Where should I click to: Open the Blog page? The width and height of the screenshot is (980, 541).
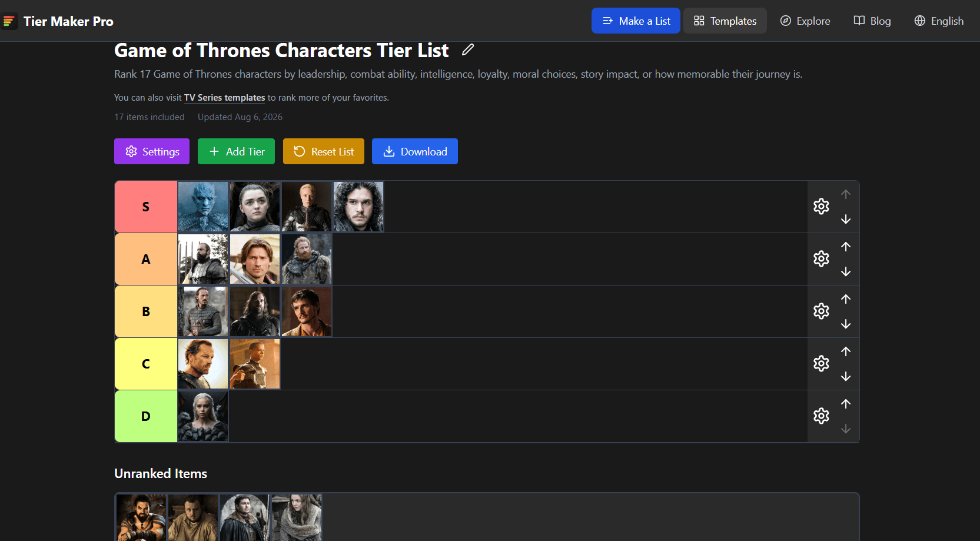[872, 21]
